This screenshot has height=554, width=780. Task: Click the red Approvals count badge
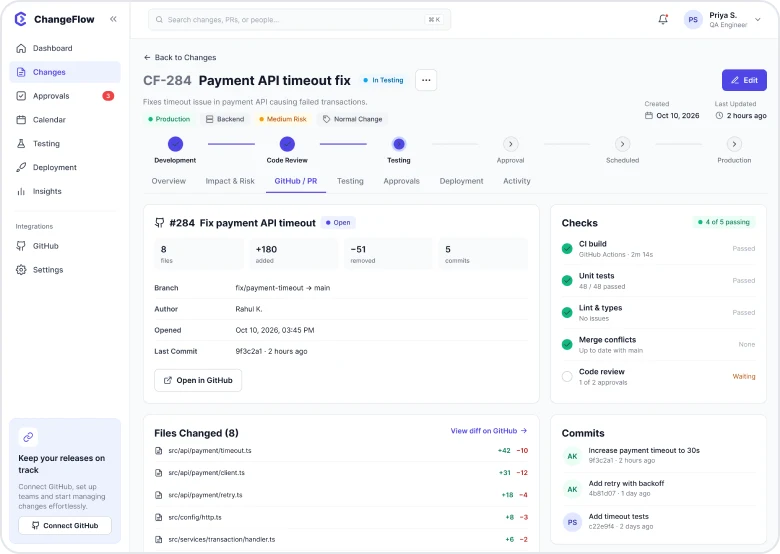[108, 96]
